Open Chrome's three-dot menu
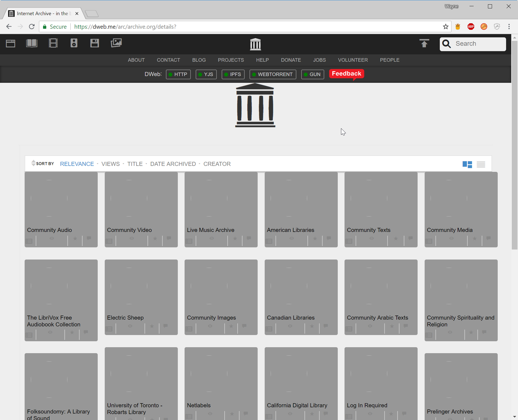Screen dimensions: 518x420 click(509, 27)
